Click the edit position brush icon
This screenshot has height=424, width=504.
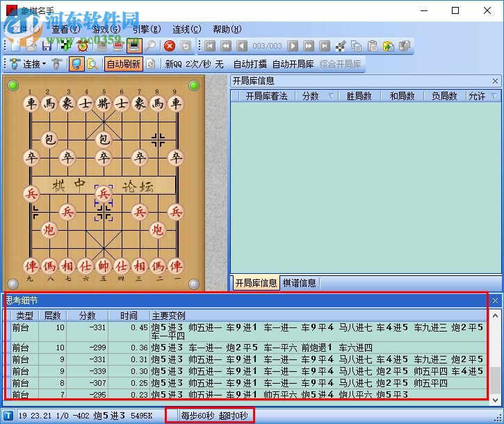point(341,47)
